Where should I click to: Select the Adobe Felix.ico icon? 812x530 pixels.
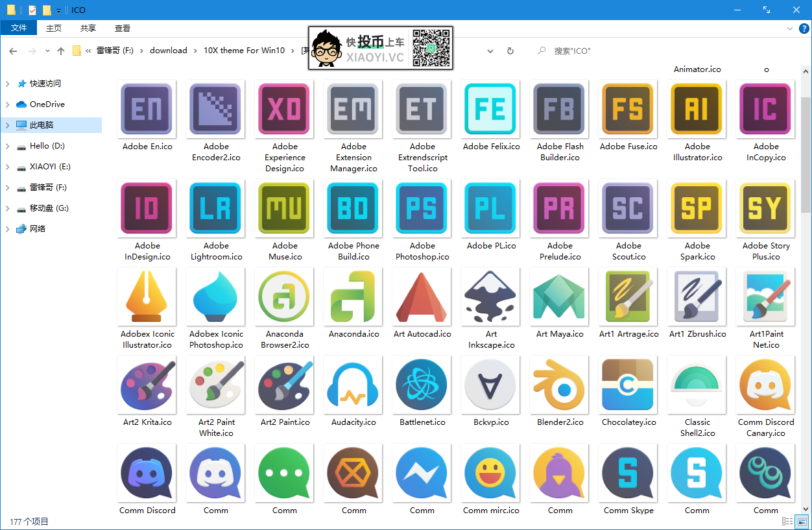click(491, 109)
